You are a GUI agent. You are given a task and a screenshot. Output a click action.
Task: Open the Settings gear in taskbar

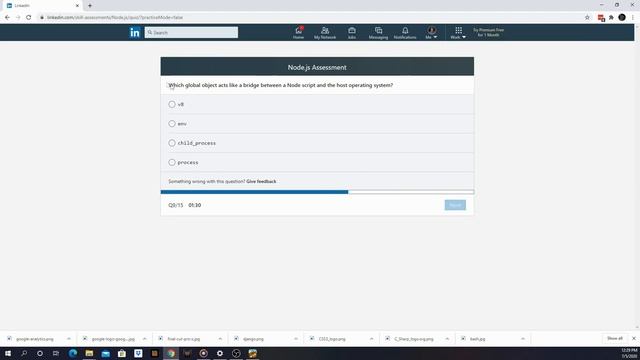(x=220, y=353)
